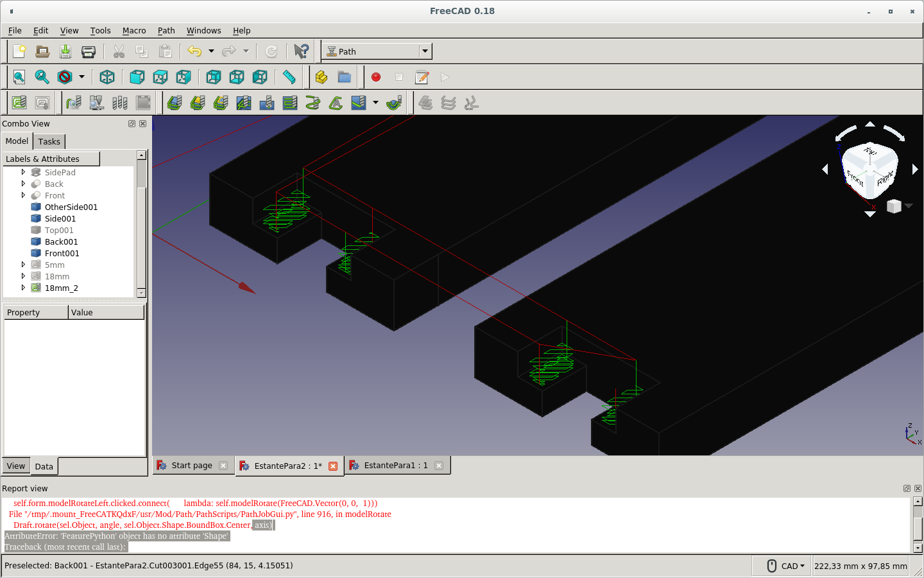Open the 3D surface operations dropdown arrow
924x578 pixels.
[375, 103]
